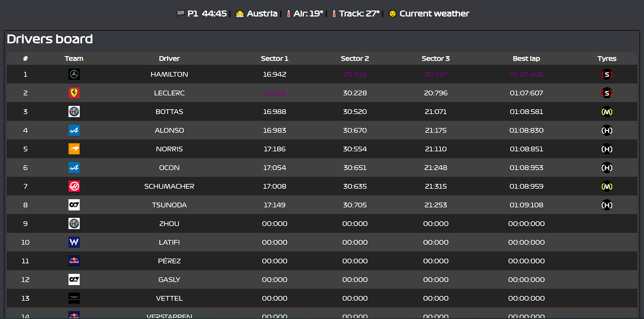Click the Current weather label
The image size is (644, 319).
tap(434, 14)
